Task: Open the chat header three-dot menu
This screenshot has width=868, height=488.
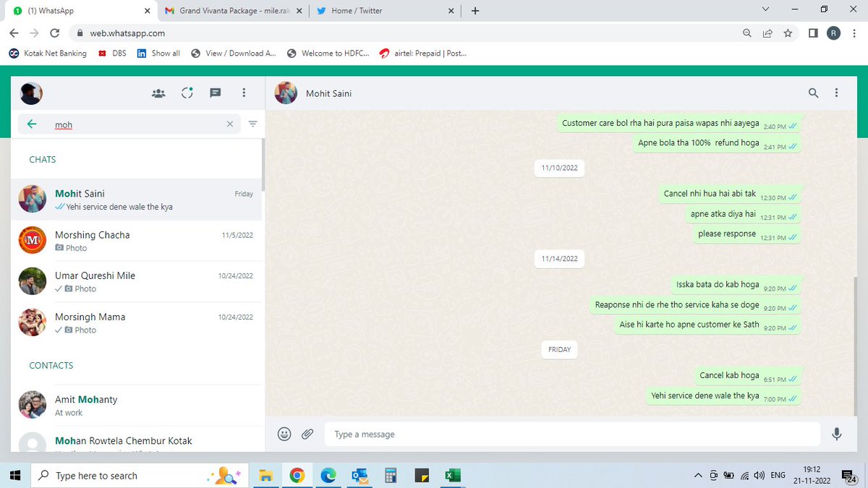Action: [x=837, y=93]
